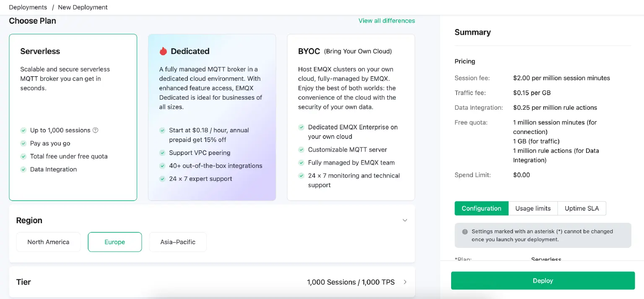This screenshot has width=644, height=299.
Task: Collapse the Region section chevron
Action: (x=405, y=220)
